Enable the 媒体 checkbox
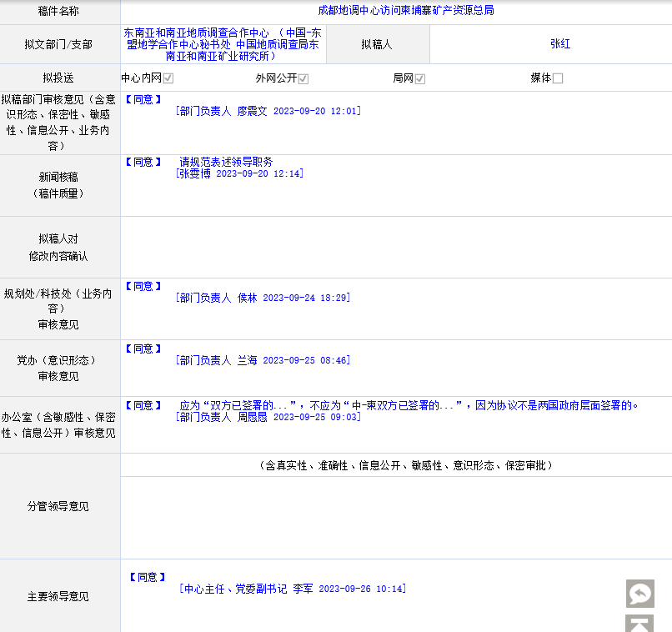 click(x=558, y=78)
